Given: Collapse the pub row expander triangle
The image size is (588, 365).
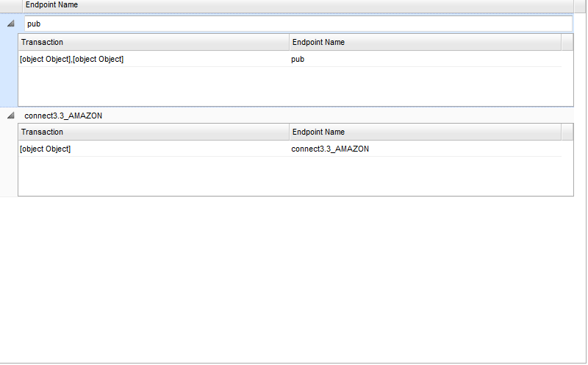Looking at the screenshot, I should pyautogui.click(x=10, y=24).
